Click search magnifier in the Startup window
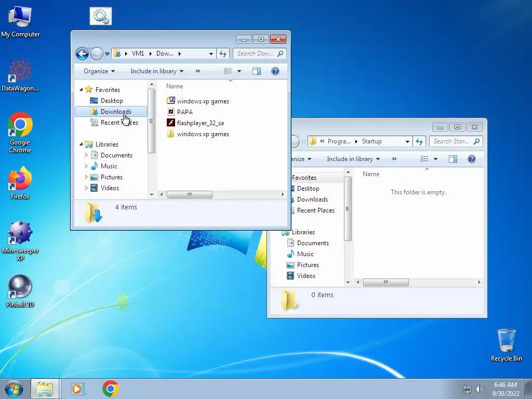 [x=477, y=141]
